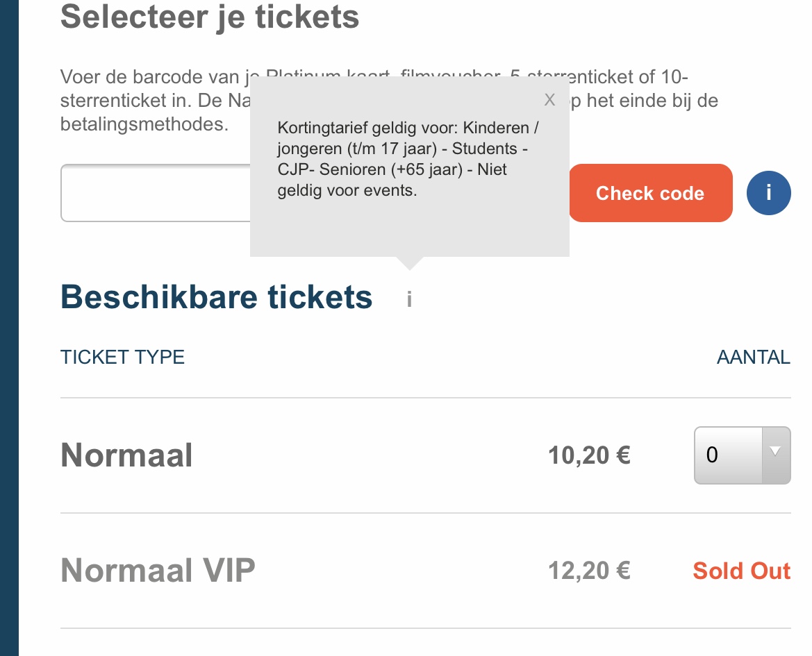Click the small info icon next to Beschikbare tickets
This screenshot has width=812, height=656.
pyautogui.click(x=409, y=299)
